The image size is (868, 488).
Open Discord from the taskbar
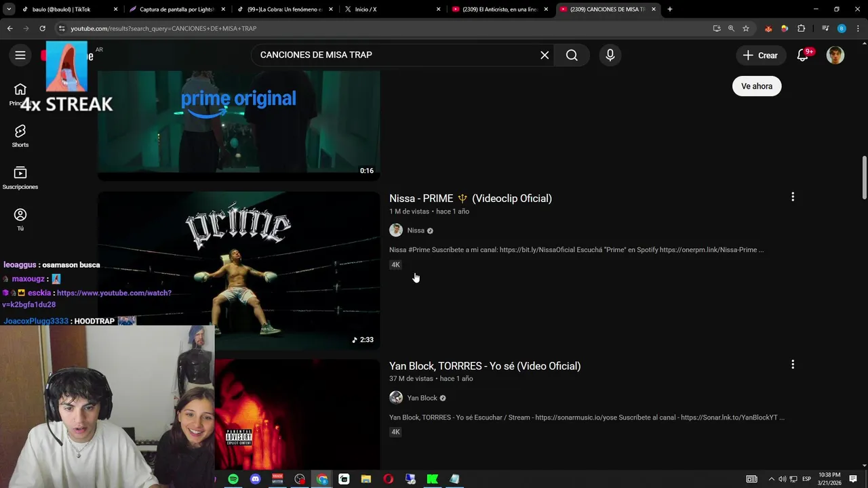(256, 479)
